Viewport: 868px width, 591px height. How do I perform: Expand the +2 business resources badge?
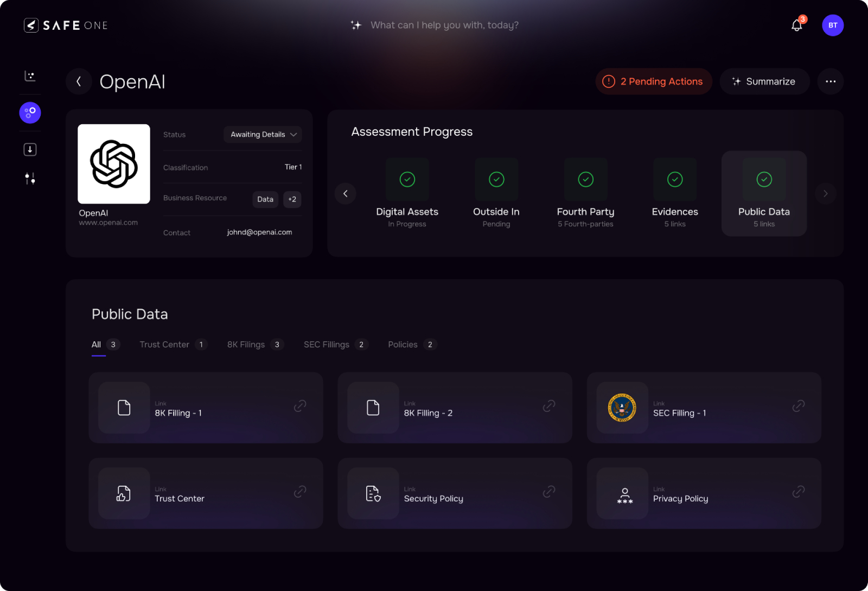point(292,199)
